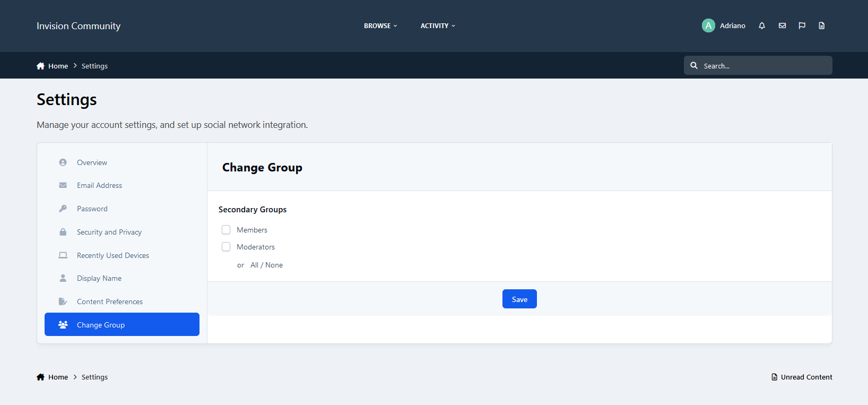Click the reports flag icon in header
Screen dimensions: 868x405
tap(802, 25)
